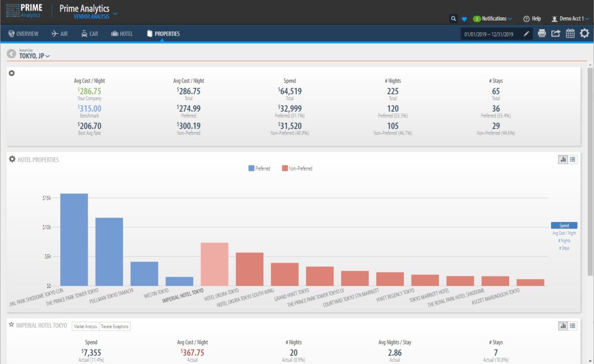
Task: Switch to the Air tab
Action: (x=59, y=34)
